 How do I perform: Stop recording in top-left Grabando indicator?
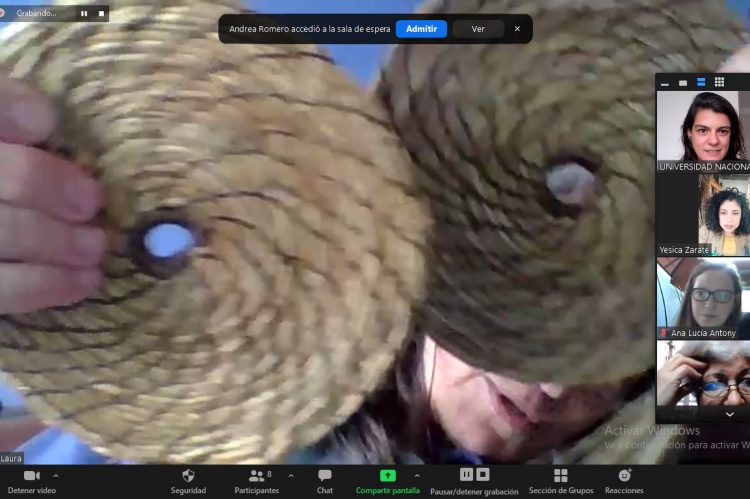click(x=100, y=14)
